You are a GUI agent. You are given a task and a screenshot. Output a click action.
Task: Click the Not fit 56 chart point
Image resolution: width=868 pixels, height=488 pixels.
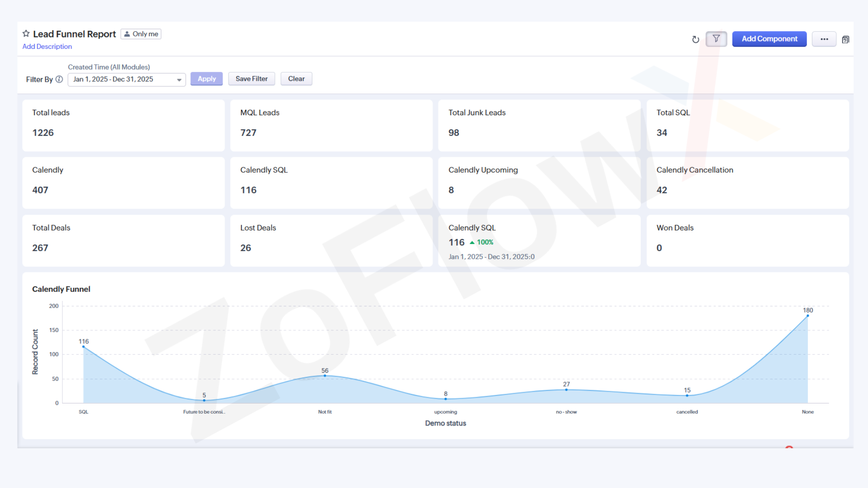coord(325,375)
